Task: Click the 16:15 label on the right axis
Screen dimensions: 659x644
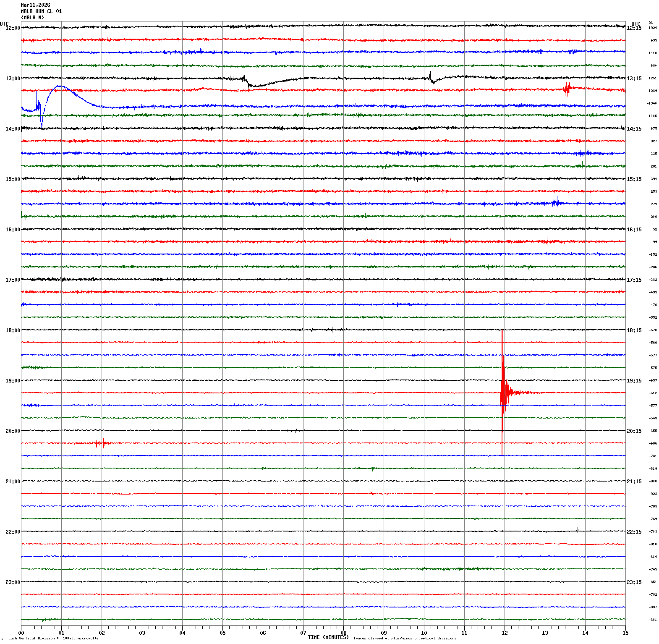Action: (x=634, y=230)
